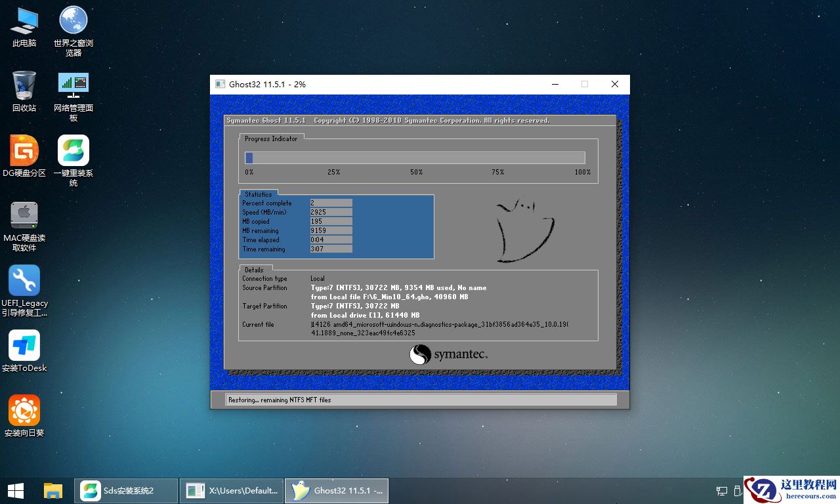
Task: Open File Explorer from the taskbar
Action: click(52, 490)
